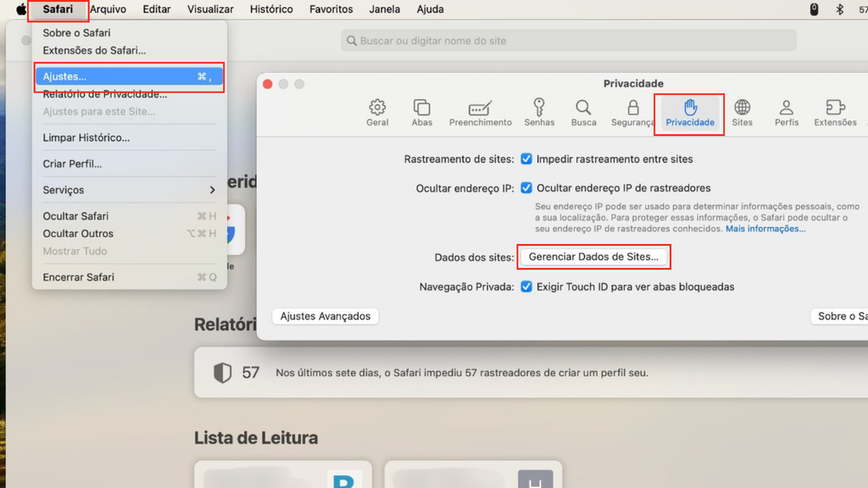Disable Exigir Touch ID para abas bloqueadas
Viewport: 868px width, 488px height.
(526, 286)
